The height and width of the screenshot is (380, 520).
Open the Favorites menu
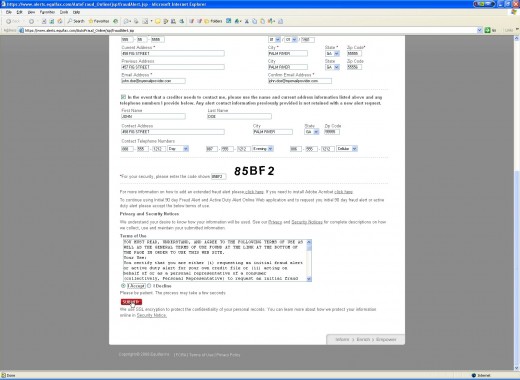click(x=47, y=12)
